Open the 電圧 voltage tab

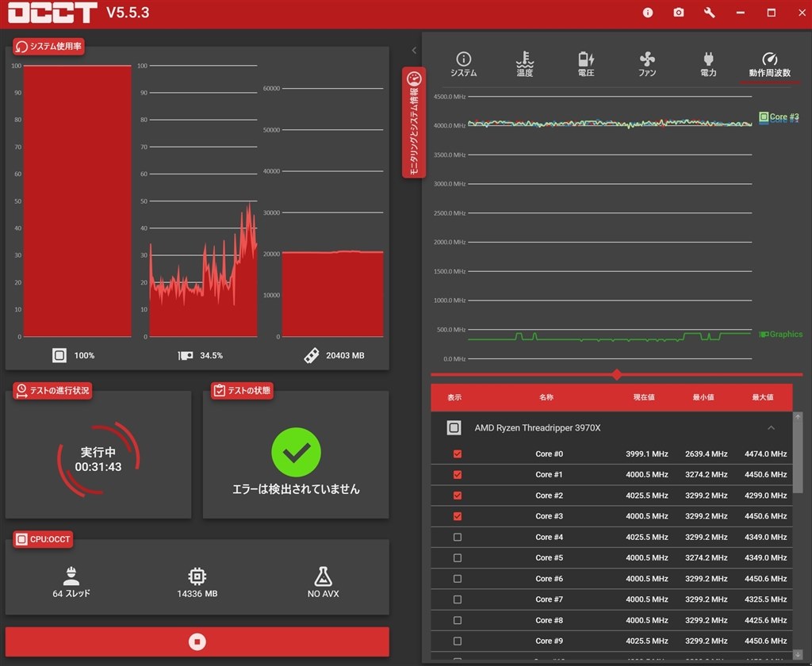tap(586, 64)
